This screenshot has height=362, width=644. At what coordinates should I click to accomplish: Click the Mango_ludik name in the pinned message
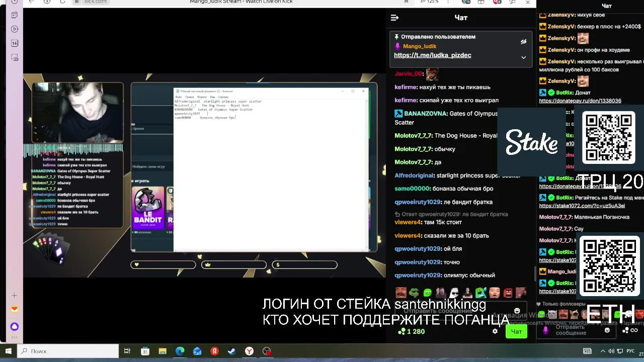click(420, 46)
